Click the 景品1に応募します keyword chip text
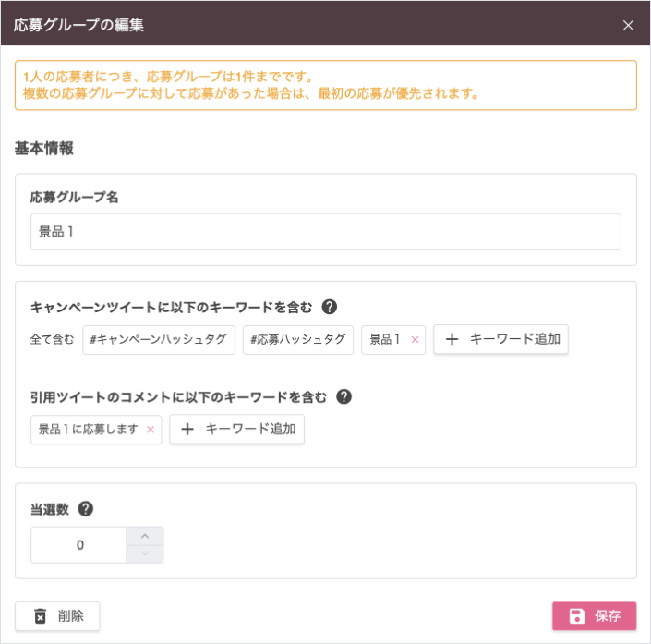 coord(88,430)
